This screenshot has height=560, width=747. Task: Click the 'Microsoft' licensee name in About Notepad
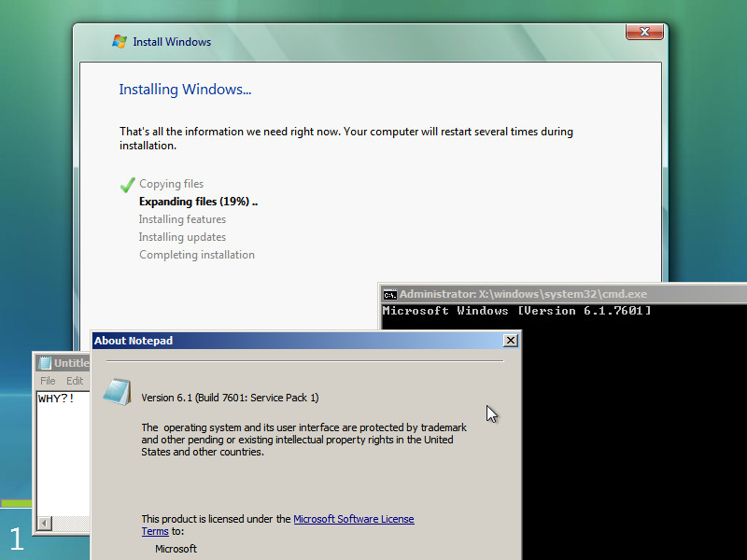176,549
